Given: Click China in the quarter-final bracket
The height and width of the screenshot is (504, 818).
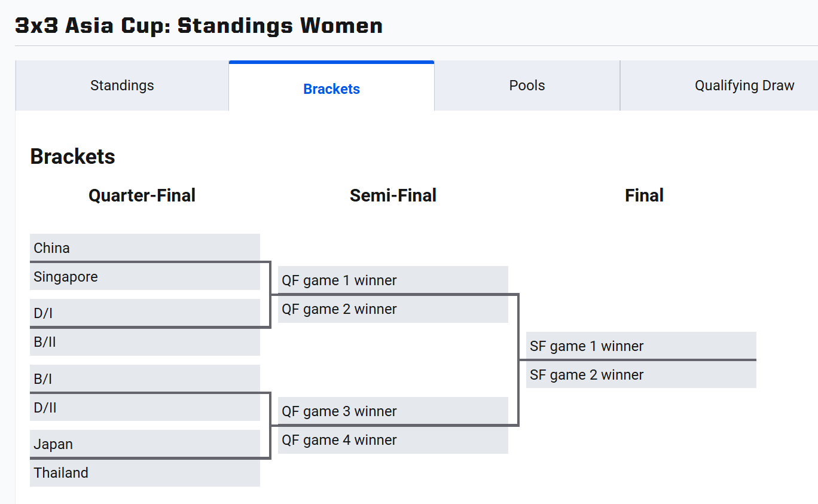Looking at the screenshot, I should point(145,248).
